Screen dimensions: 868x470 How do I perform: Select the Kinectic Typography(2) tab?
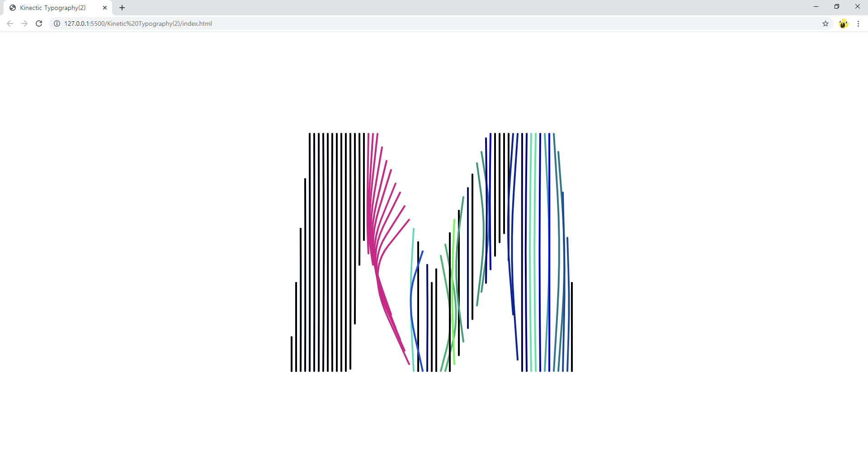pyautogui.click(x=52, y=8)
